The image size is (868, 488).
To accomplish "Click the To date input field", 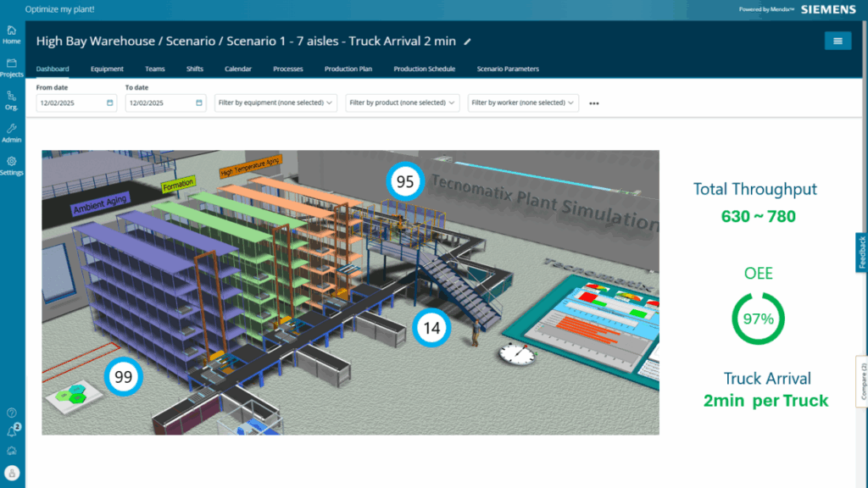I will click(159, 103).
